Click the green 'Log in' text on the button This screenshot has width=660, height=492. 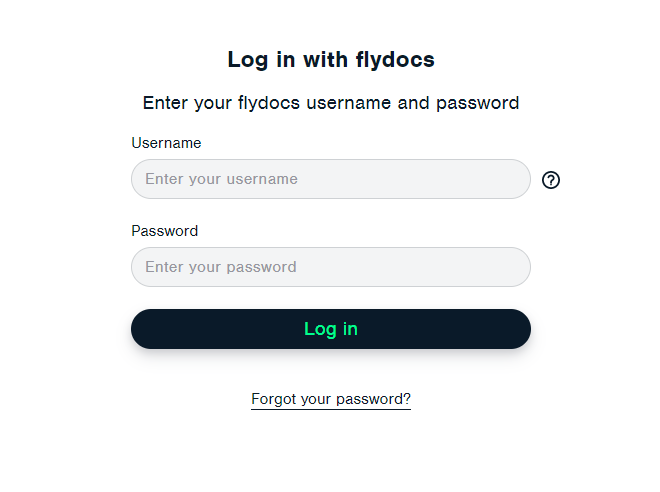pos(331,329)
